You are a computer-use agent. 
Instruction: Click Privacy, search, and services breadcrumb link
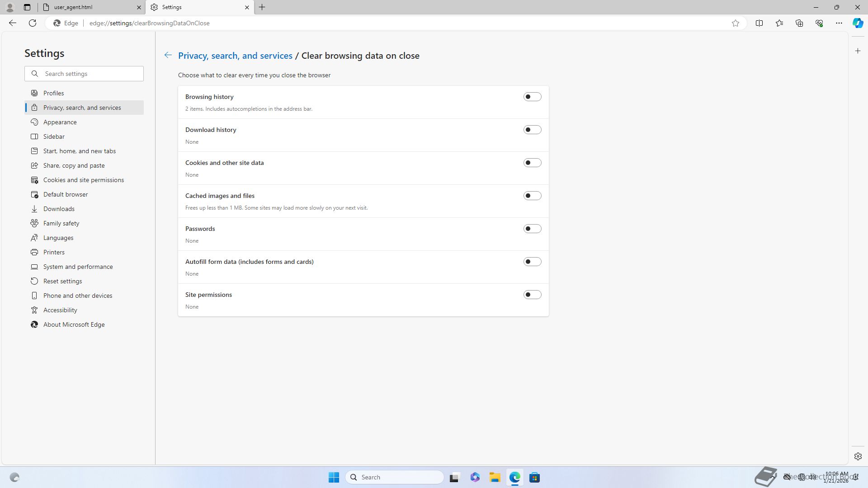pyautogui.click(x=235, y=56)
